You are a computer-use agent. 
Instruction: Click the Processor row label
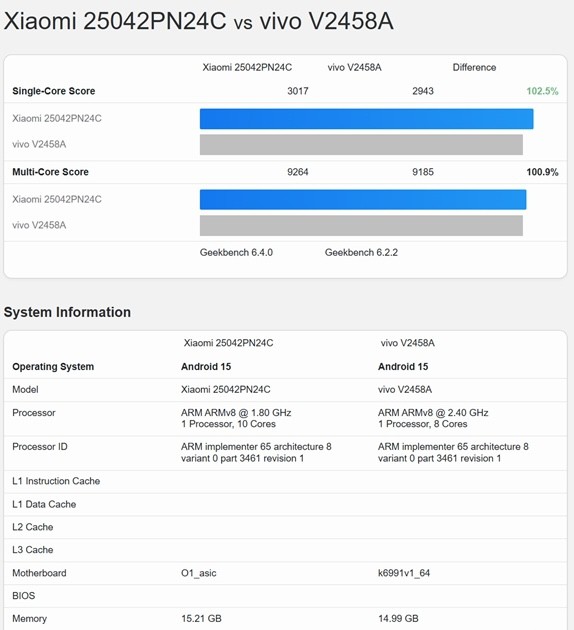tap(34, 413)
